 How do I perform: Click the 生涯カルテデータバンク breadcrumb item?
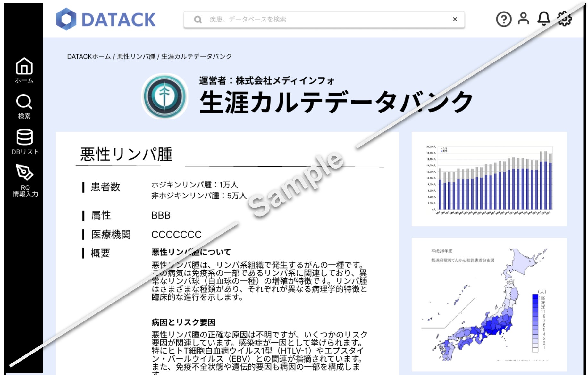point(197,56)
